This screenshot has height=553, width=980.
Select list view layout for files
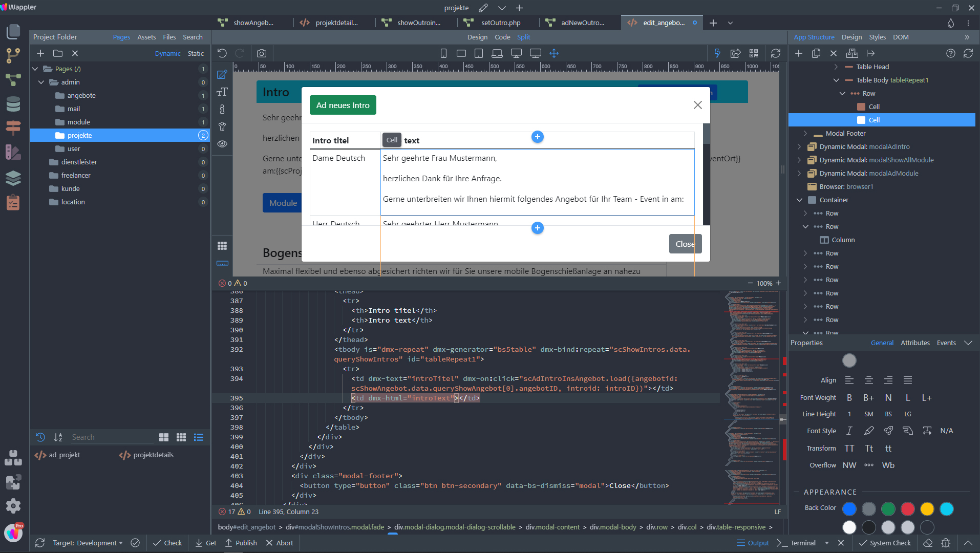tap(199, 437)
